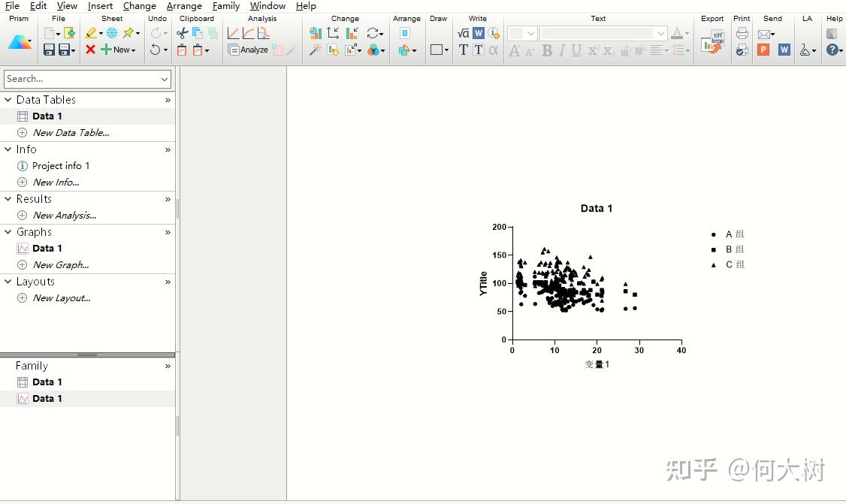Click the format axes icon
The image size is (846, 504).
click(x=333, y=33)
